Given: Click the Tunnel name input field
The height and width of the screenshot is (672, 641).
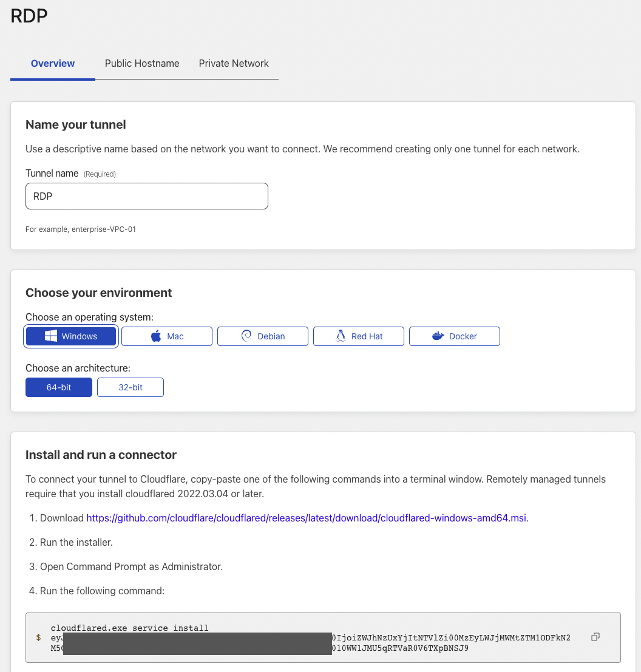Looking at the screenshot, I should pyautogui.click(x=147, y=197).
